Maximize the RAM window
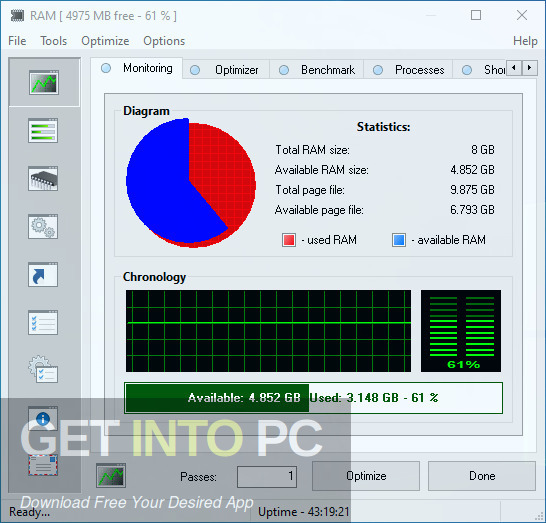 click(476, 15)
